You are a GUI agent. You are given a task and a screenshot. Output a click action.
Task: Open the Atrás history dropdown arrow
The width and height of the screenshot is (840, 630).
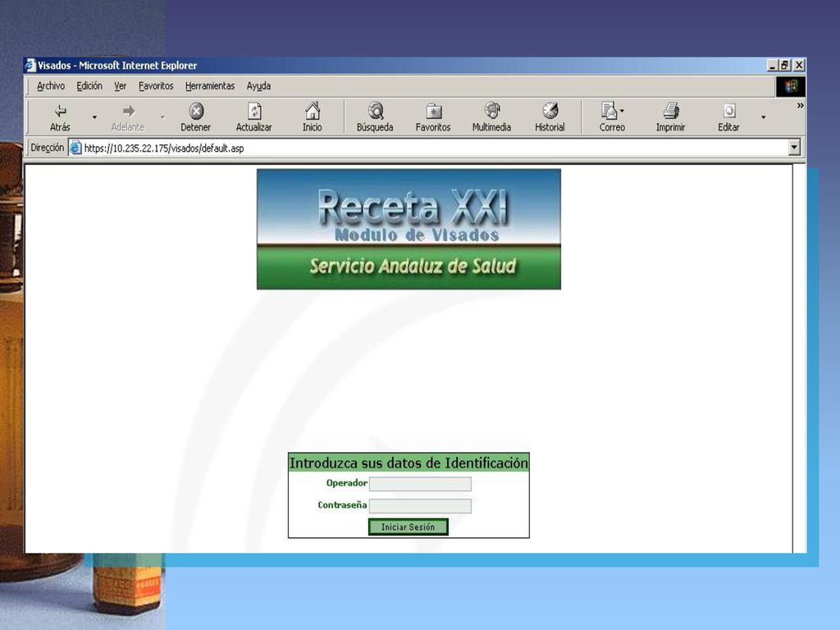click(95, 117)
